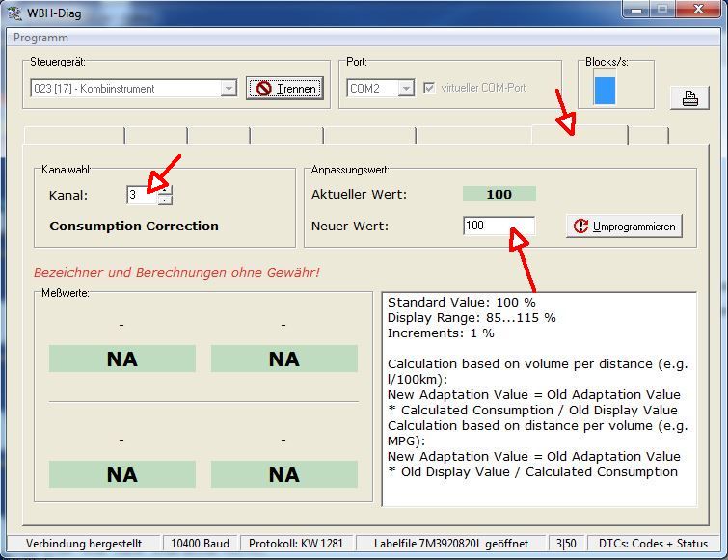The height and width of the screenshot is (560, 728).
Task: Click the Labelfile geöffnet status panel
Action: tap(451, 544)
